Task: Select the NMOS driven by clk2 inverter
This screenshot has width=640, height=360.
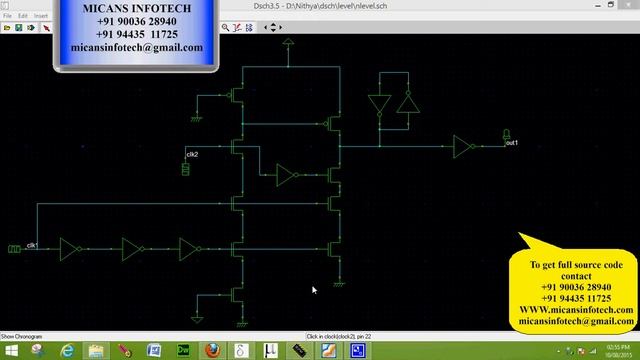Action: (335, 175)
